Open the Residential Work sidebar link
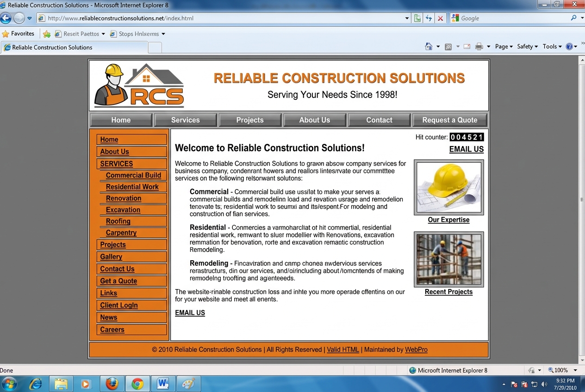The image size is (585, 392). [132, 187]
